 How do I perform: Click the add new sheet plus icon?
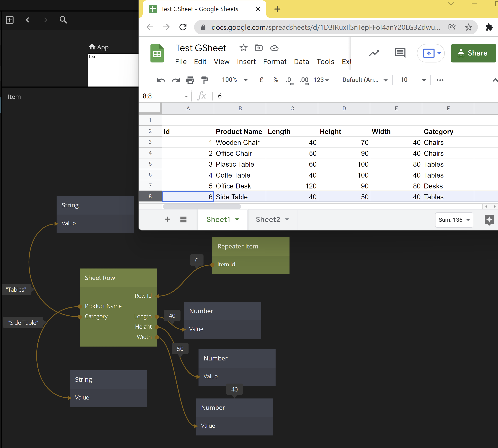[167, 219]
